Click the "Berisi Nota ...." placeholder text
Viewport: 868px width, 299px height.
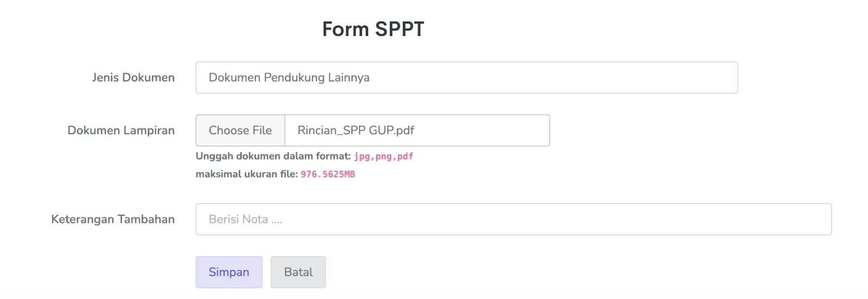pyautogui.click(x=245, y=219)
